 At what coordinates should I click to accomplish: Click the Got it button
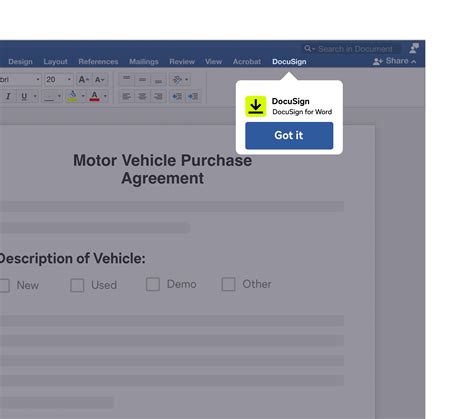[289, 135]
